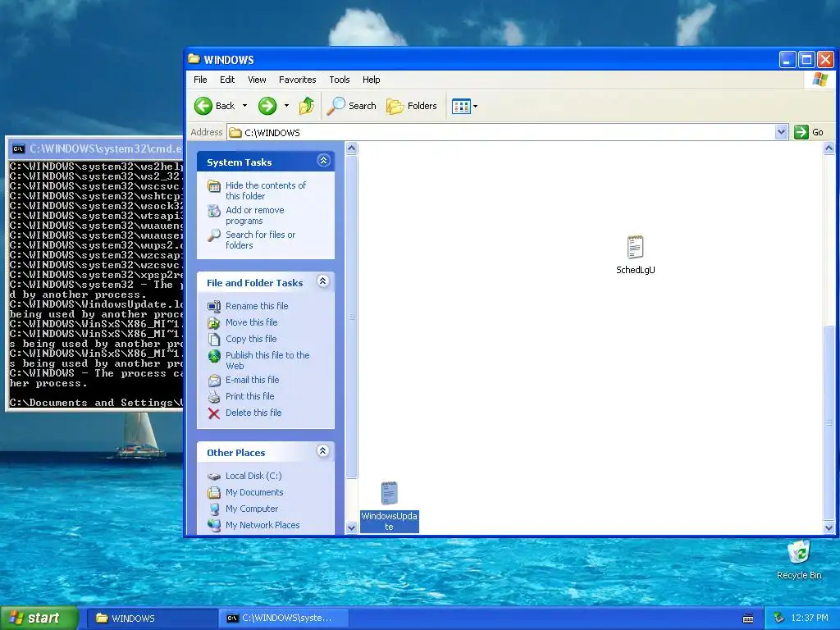
Task: Click the My Computer icon in Other Places
Action: (x=214, y=509)
